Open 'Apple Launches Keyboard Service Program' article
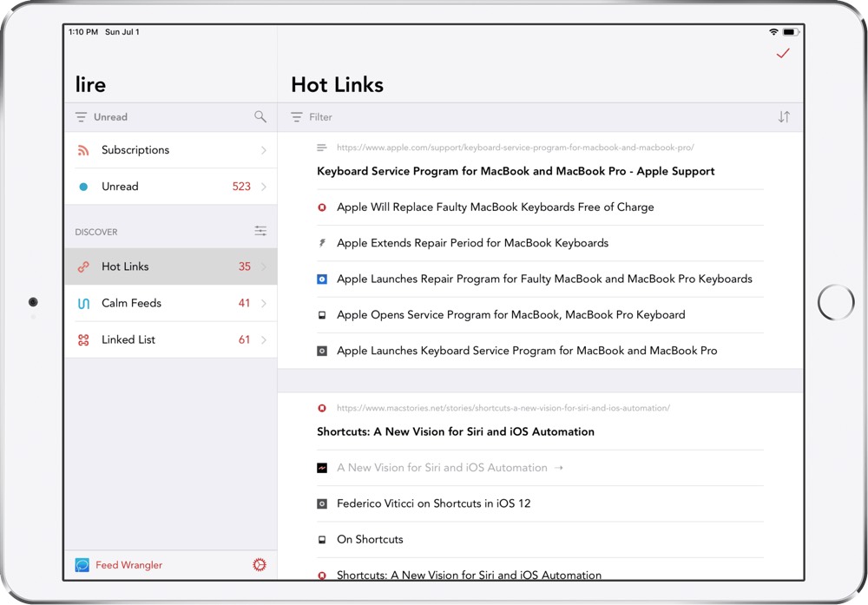The image size is (868, 605). 527,351
